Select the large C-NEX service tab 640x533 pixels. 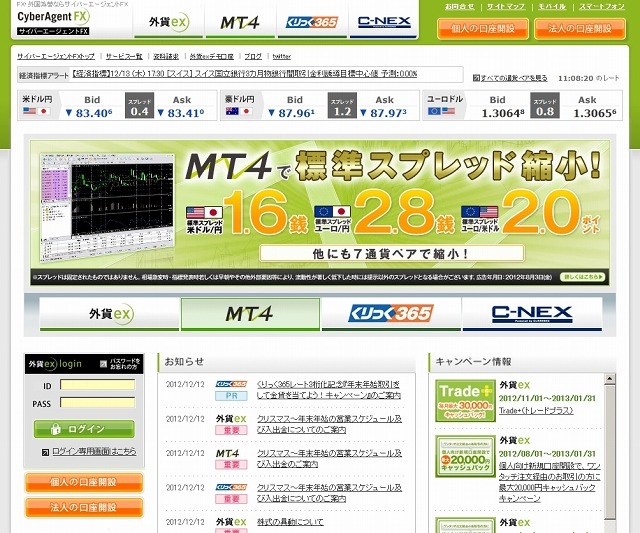point(532,314)
